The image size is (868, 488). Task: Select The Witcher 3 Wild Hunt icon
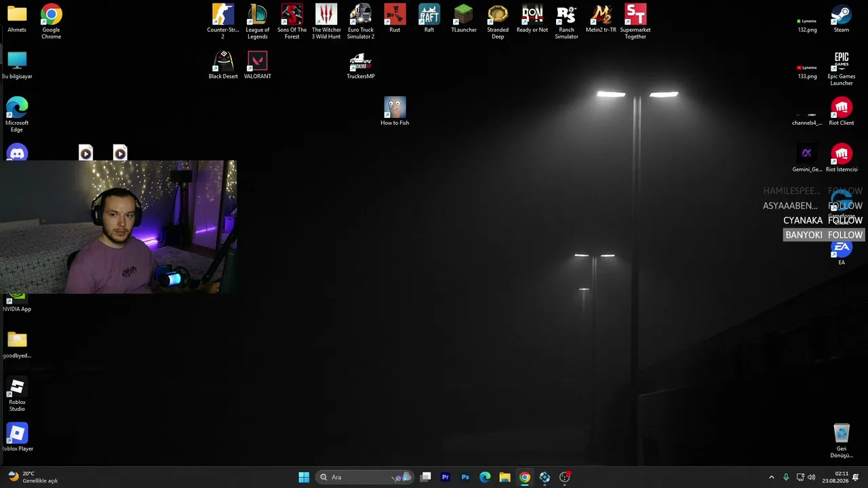click(326, 20)
